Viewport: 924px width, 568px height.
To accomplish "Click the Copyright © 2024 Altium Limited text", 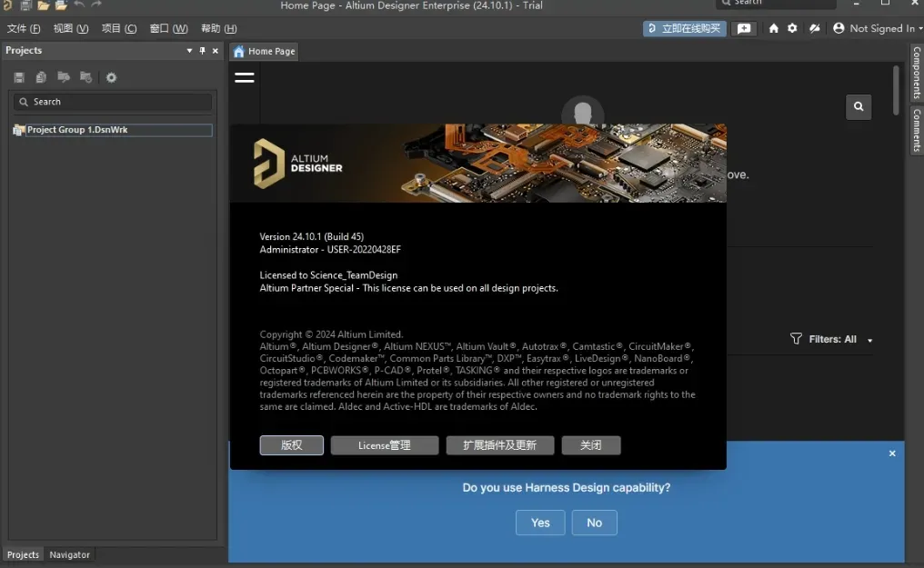I will click(331, 334).
